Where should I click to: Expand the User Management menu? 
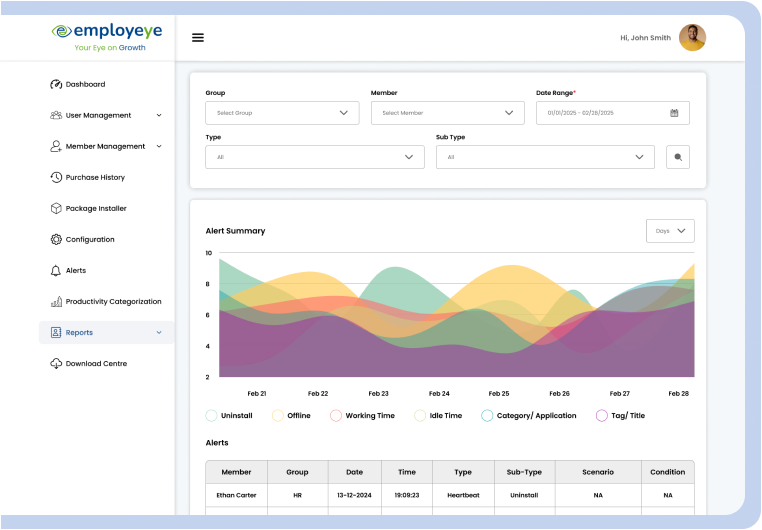(106, 115)
